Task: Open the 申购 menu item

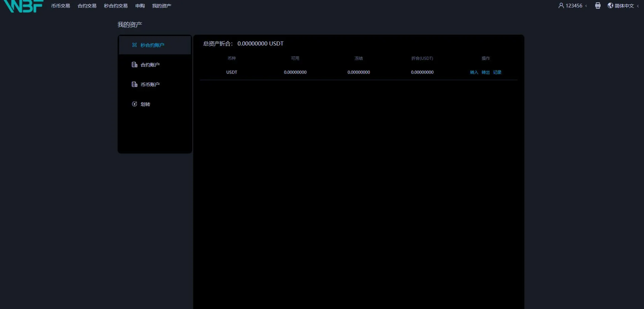Action: [x=140, y=6]
